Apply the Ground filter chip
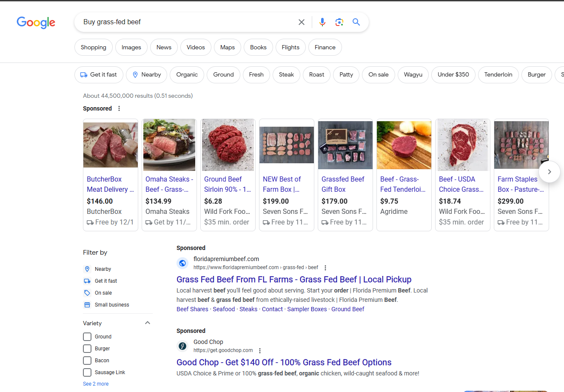This screenshot has width=564, height=392. [x=223, y=75]
